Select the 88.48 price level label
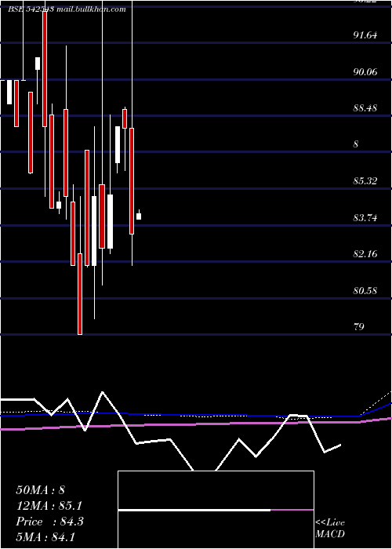Image resolution: width=392 pixels, height=549 pixels. (x=365, y=108)
